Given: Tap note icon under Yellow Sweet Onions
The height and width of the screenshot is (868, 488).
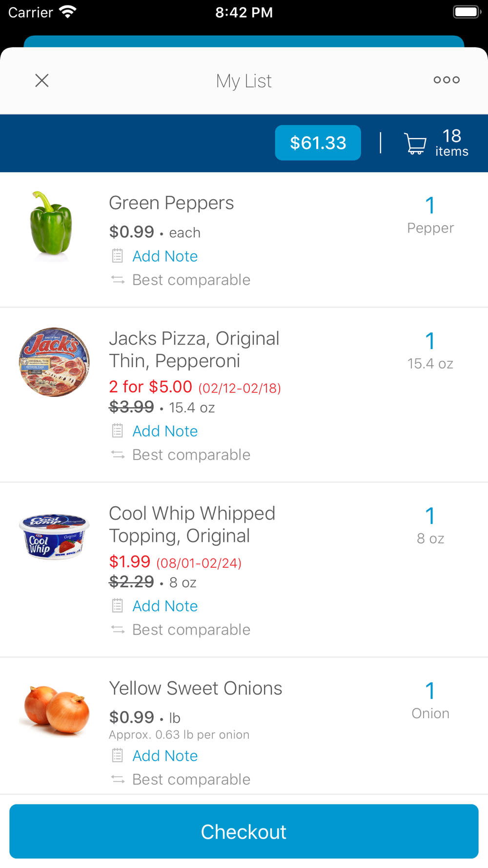Looking at the screenshot, I should 118,756.
